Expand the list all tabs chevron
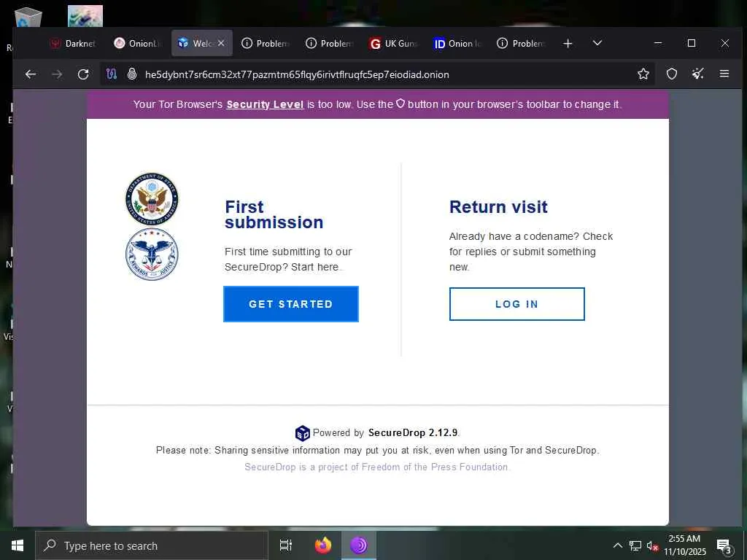The image size is (747, 560). tap(597, 43)
